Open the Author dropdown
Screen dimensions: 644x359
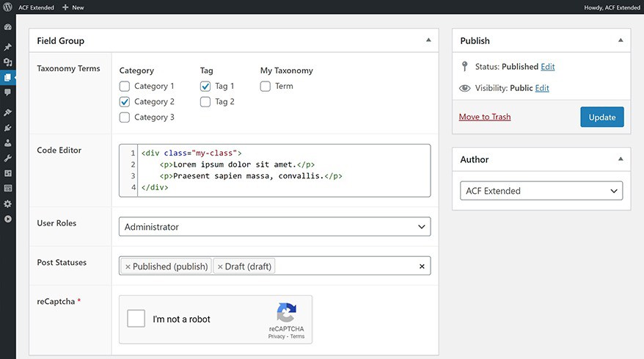(541, 191)
